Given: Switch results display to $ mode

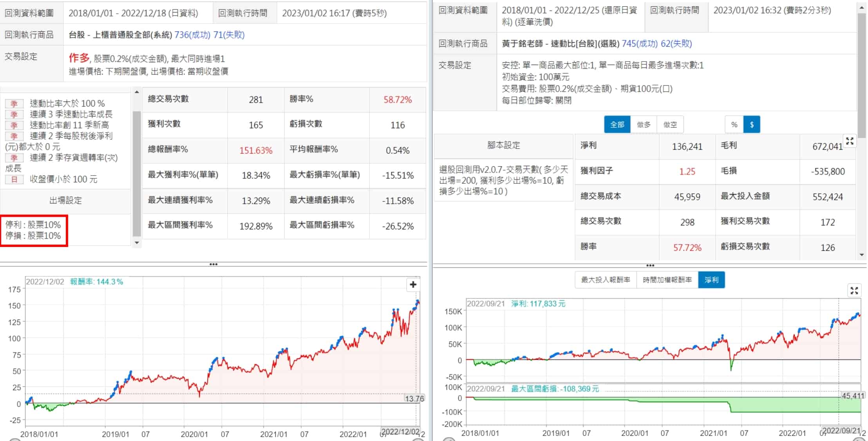Looking at the screenshot, I should click(x=752, y=125).
